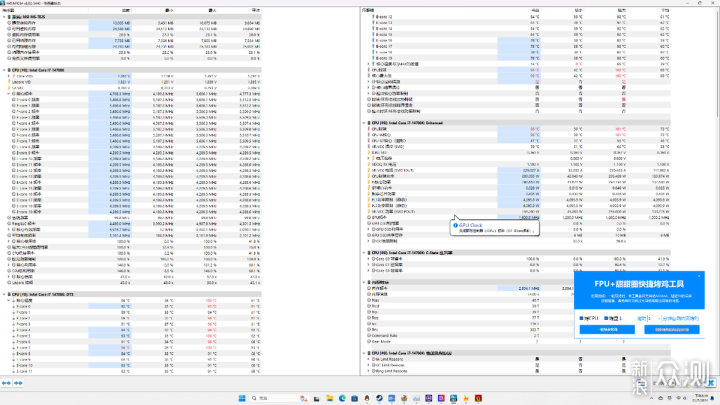The height and width of the screenshot is (405, 720).
Task: Toggle the 烤显卡 checkbox in FPU tool
Action: pyautogui.click(x=606, y=318)
